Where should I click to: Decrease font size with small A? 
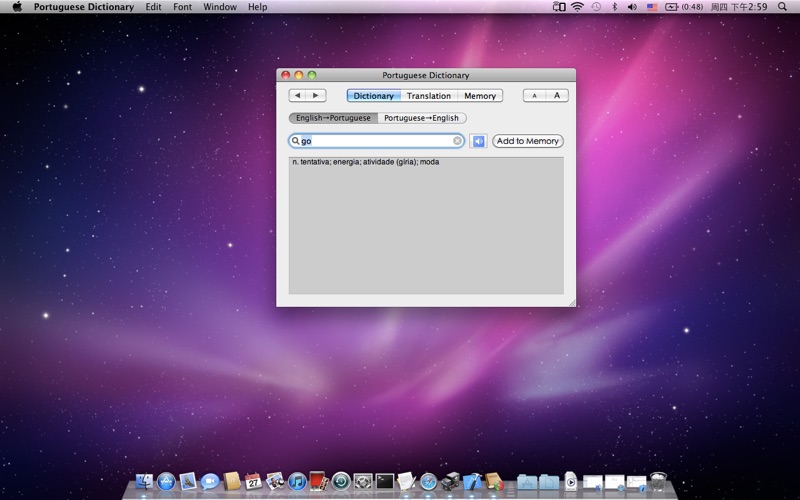click(x=534, y=95)
